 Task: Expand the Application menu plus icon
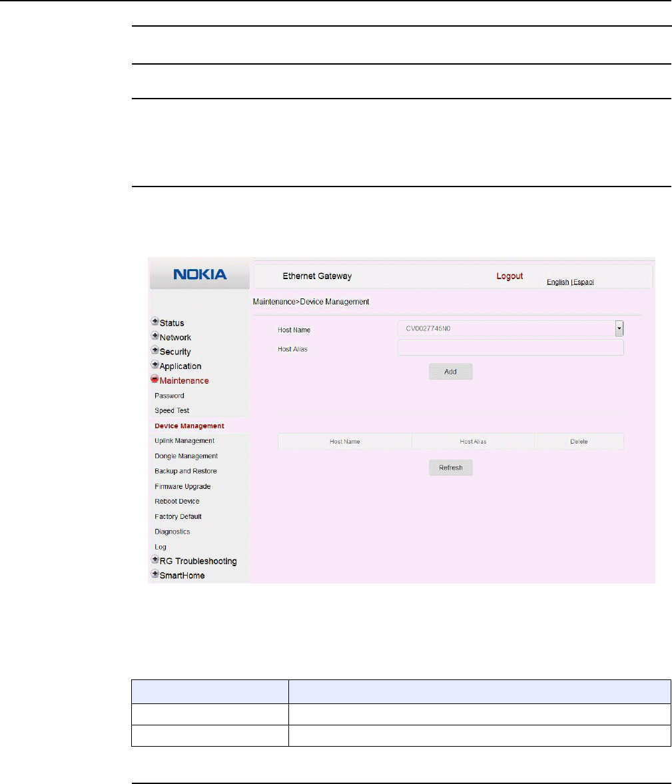(x=155, y=365)
